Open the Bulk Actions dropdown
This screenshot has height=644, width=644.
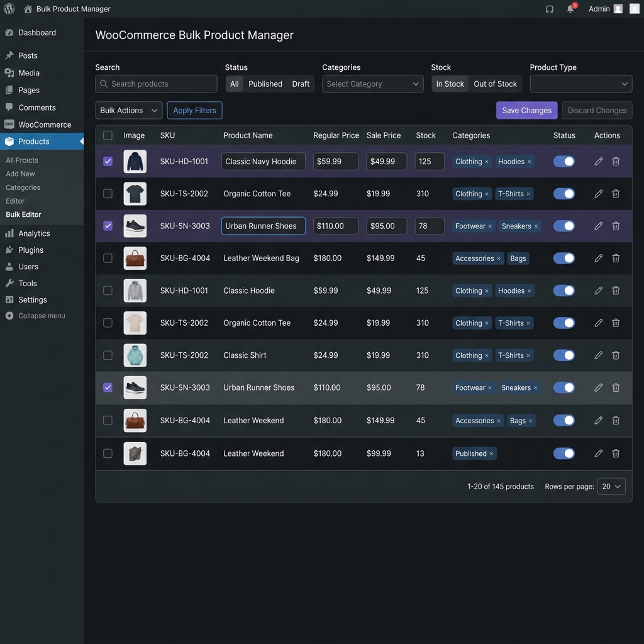[128, 110]
